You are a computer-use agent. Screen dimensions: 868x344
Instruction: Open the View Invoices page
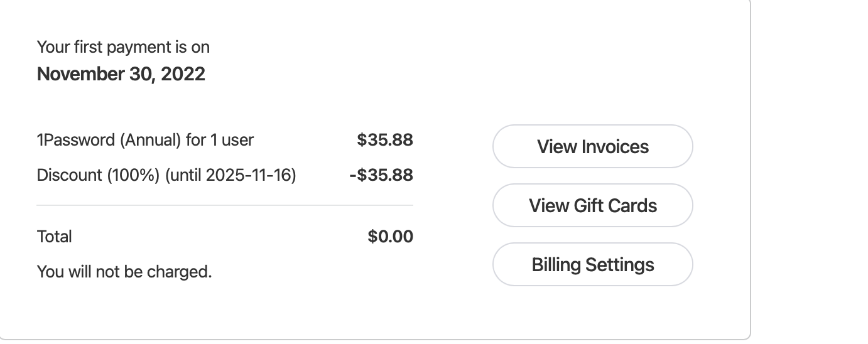click(592, 146)
